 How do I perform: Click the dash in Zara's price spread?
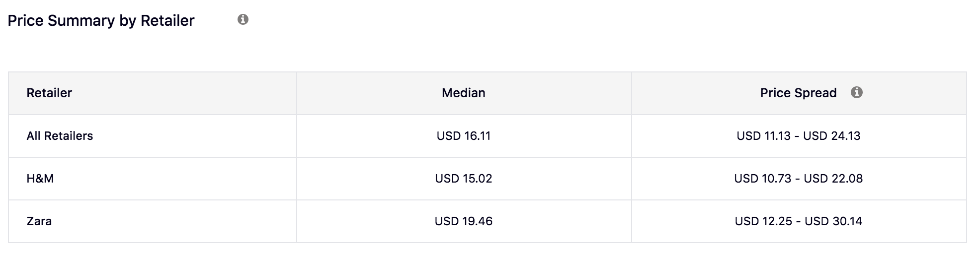[798, 221]
